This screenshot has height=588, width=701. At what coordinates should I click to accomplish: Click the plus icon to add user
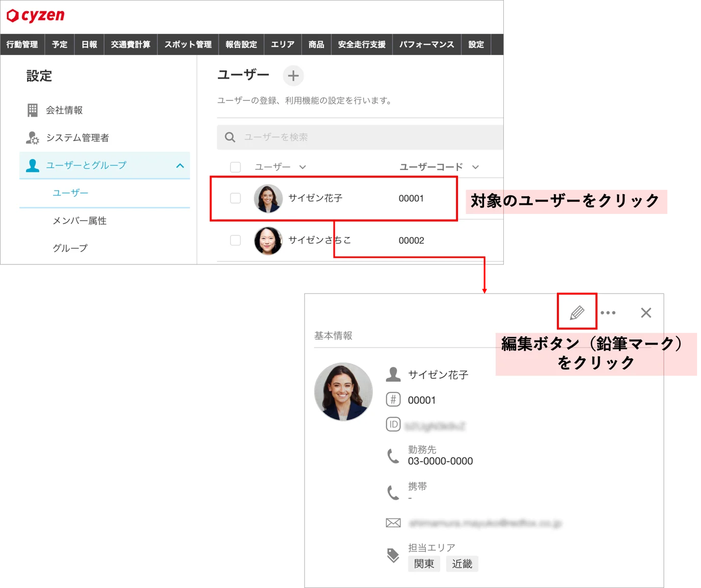293,76
